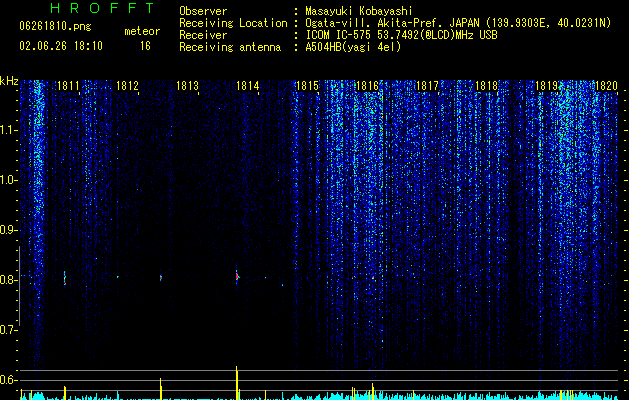
Task: Click the 1813 time marker
Action: pyautogui.click(x=187, y=86)
